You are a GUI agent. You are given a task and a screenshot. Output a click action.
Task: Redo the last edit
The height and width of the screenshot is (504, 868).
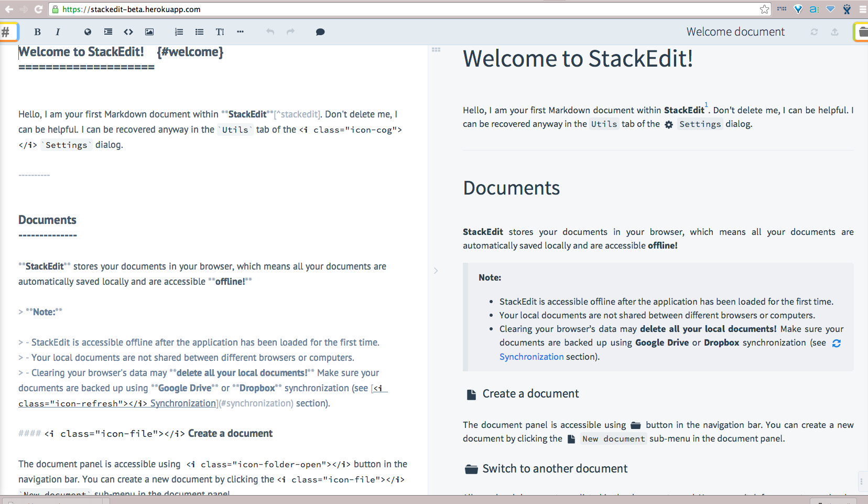point(290,32)
